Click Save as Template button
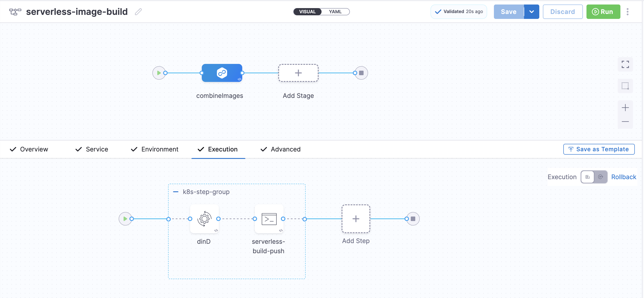This screenshot has width=644, height=298. coord(599,149)
